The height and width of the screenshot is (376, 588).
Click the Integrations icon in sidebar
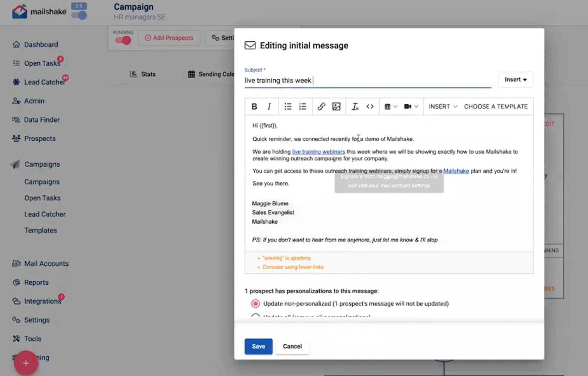click(16, 301)
